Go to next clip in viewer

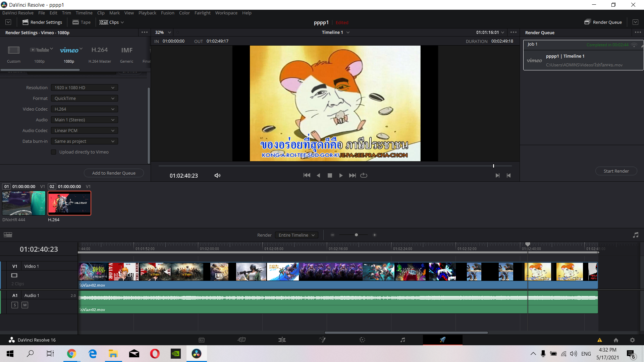497,175
